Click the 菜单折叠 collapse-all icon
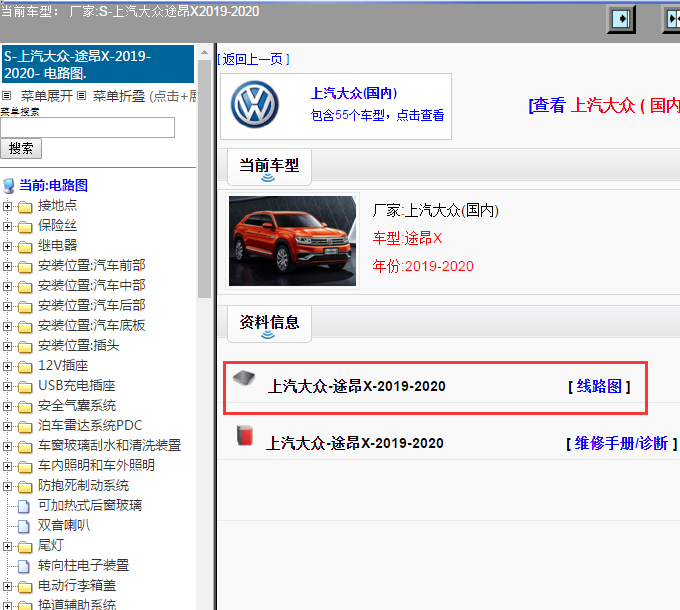The height and width of the screenshot is (610, 680). point(82,95)
